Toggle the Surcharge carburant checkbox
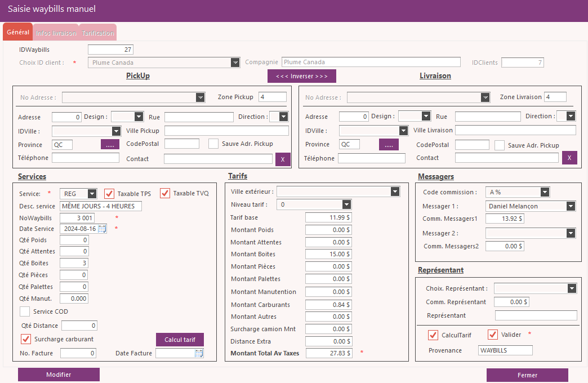The width and height of the screenshot is (588, 383). 25,339
